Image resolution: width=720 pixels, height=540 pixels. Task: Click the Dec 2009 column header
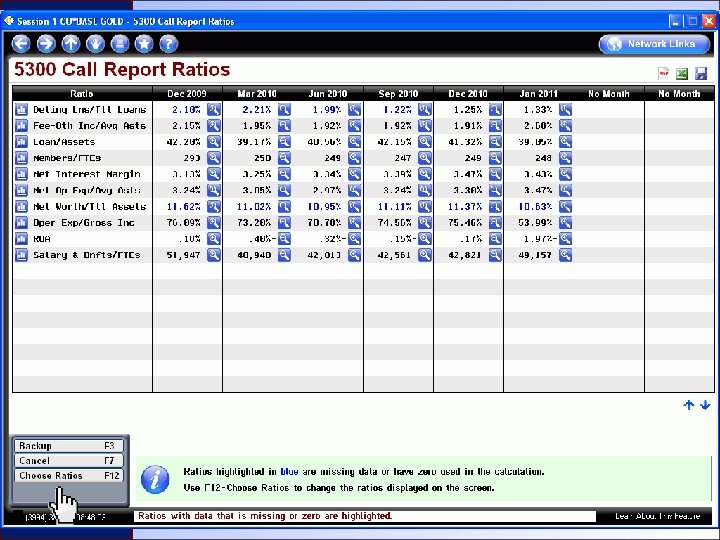[x=187, y=94]
